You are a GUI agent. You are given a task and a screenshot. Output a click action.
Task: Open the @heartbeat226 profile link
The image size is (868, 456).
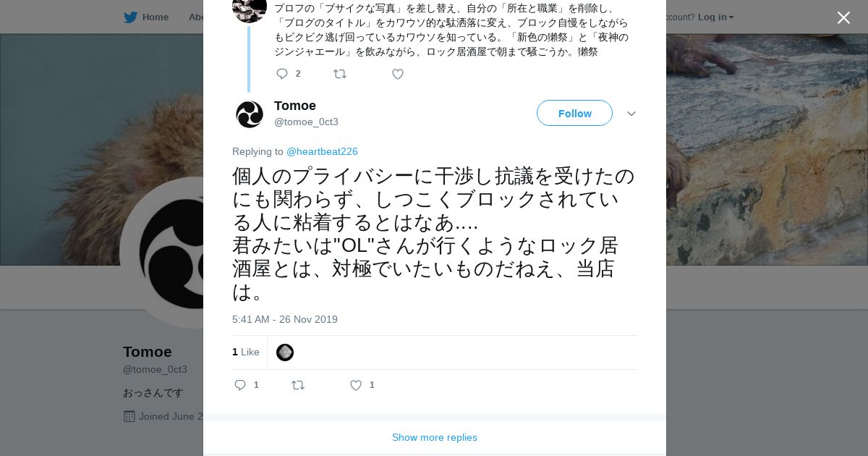(322, 151)
